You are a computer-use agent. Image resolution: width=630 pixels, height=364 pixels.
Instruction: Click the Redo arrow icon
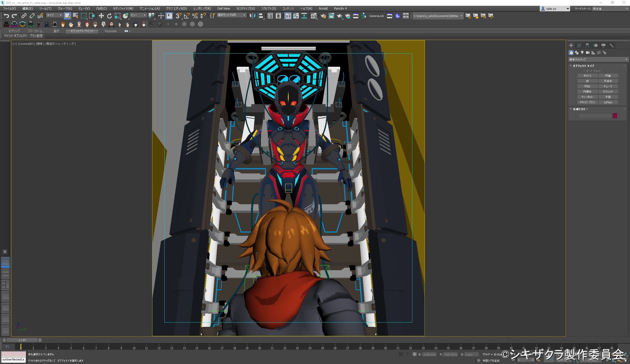14,16
